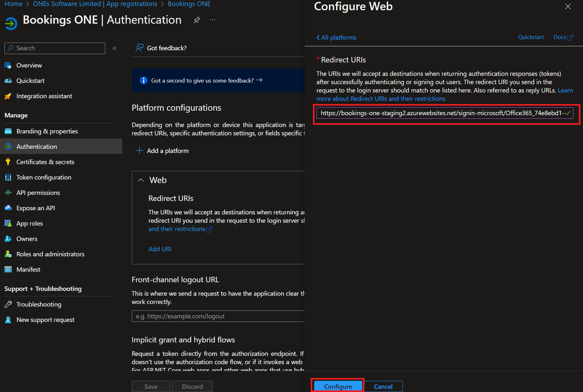Collapse the left navigation sidebar
The width and height of the screenshot is (583, 392).
tap(115, 48)
